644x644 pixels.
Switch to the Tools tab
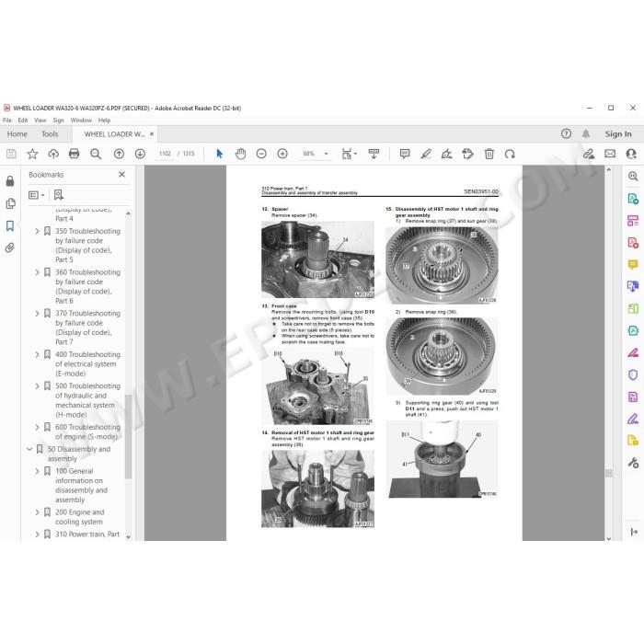point(50,134)
